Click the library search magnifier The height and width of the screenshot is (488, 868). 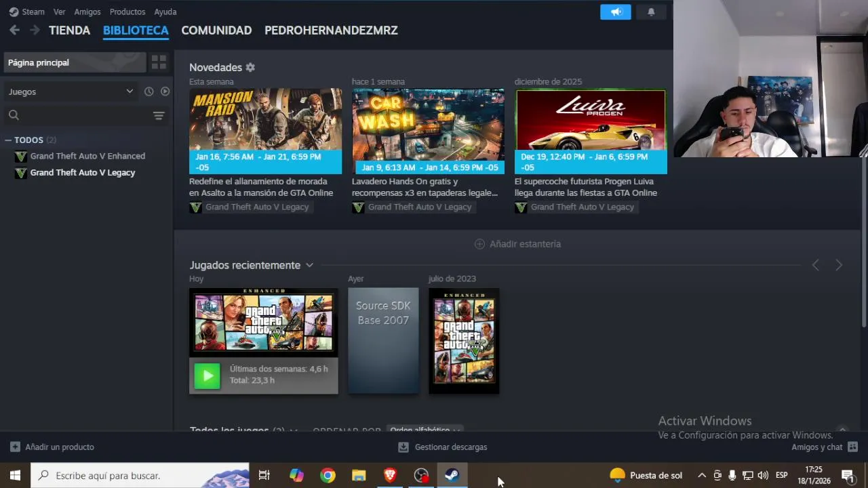[x=14, y=115]
